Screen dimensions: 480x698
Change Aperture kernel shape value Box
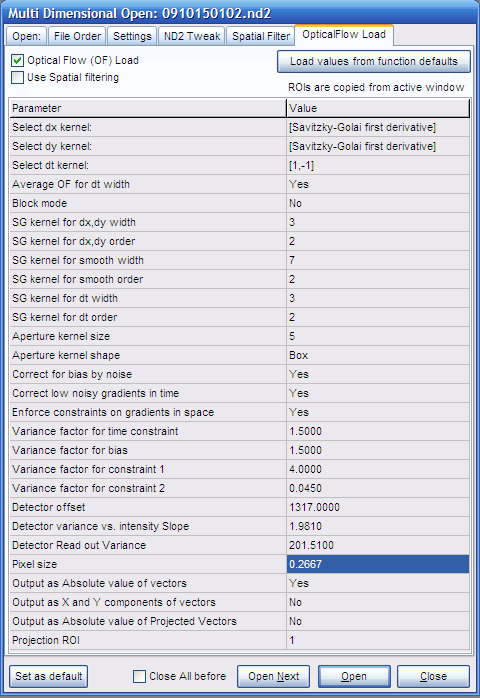point(378,355)
